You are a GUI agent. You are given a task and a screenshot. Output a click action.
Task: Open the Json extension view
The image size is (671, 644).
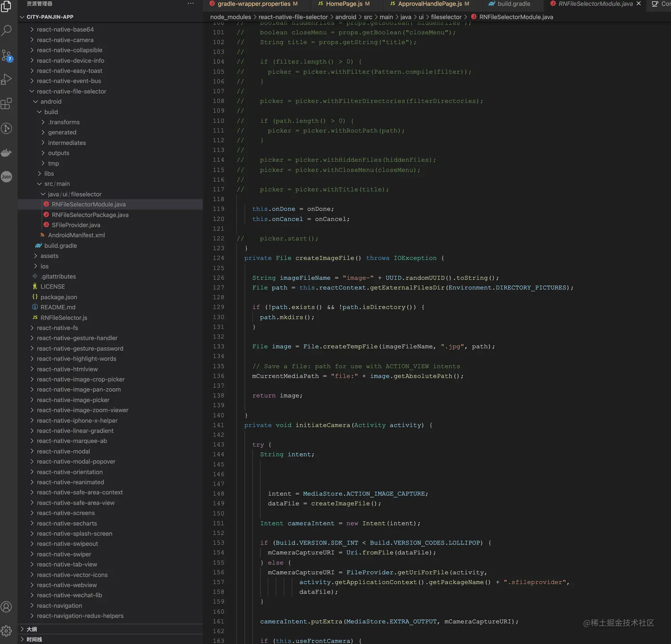[6, 177]
